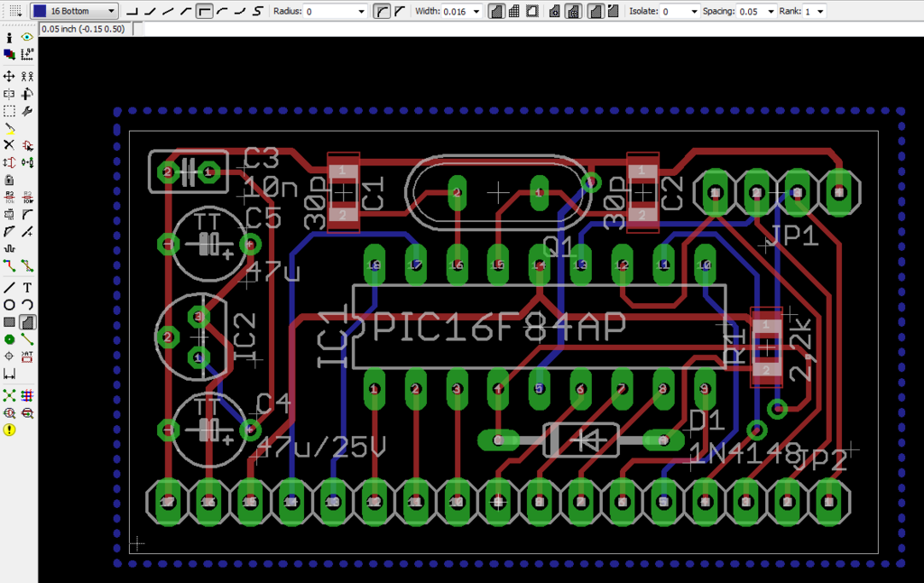Set straight miter style
Viewport: 924px width, 583px height.
pos(400,11)
